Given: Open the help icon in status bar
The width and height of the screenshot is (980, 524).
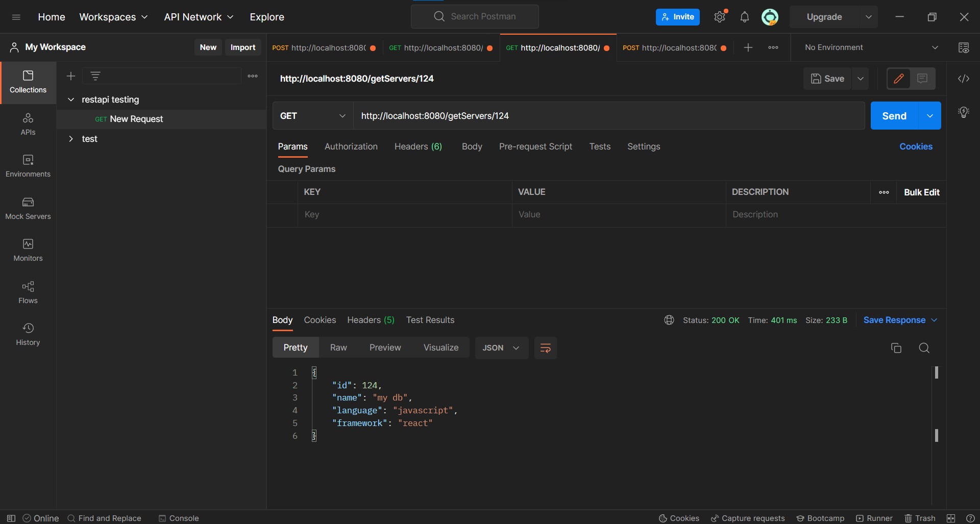Looking at the screenshot, I should pyautogui.click(x=970, y=518).
